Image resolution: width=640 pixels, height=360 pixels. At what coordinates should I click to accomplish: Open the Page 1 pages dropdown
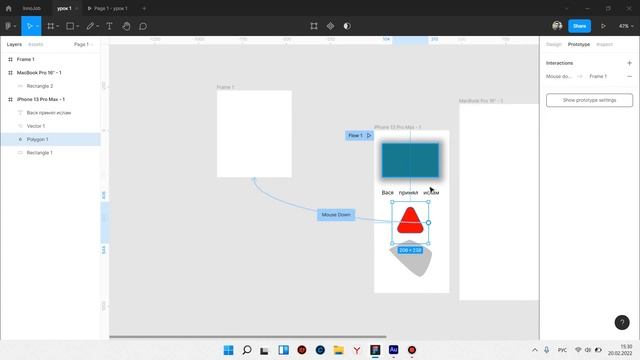point(84,44)
